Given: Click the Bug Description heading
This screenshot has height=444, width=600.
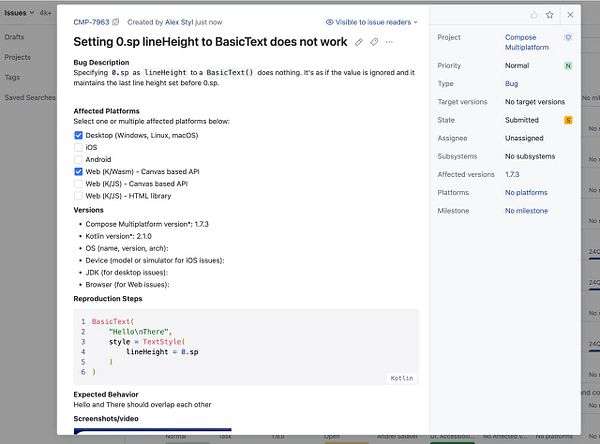Looking at the screenshot, I should 101,62.
